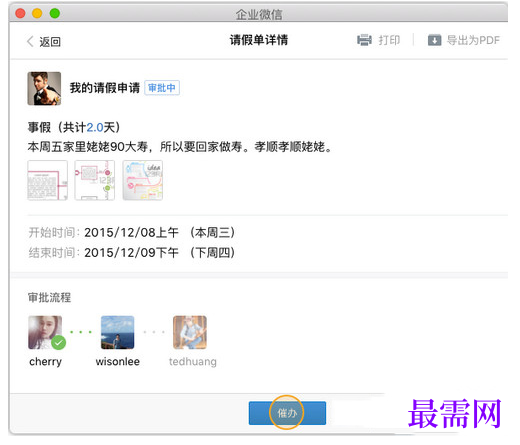Image resolution: width=520 pixels, height=445 pixels.
Task: Open the first attached image thumbnail
Action: point(48,180)
